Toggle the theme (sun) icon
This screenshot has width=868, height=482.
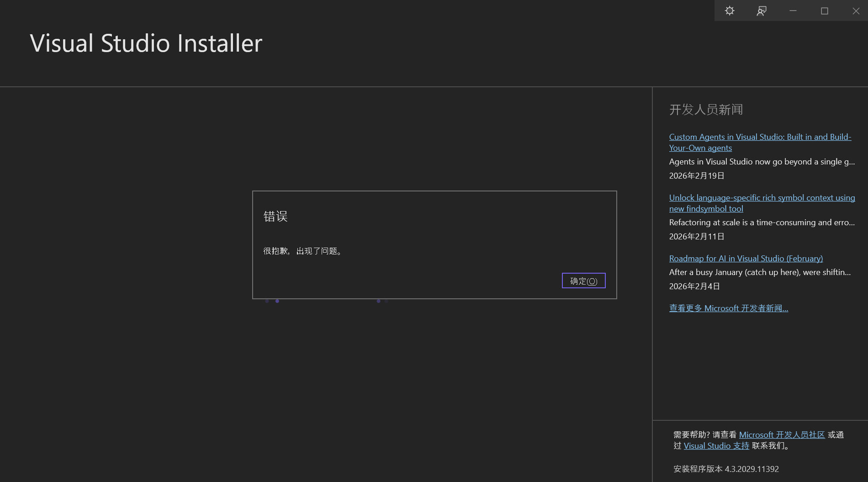coord(730,11)
